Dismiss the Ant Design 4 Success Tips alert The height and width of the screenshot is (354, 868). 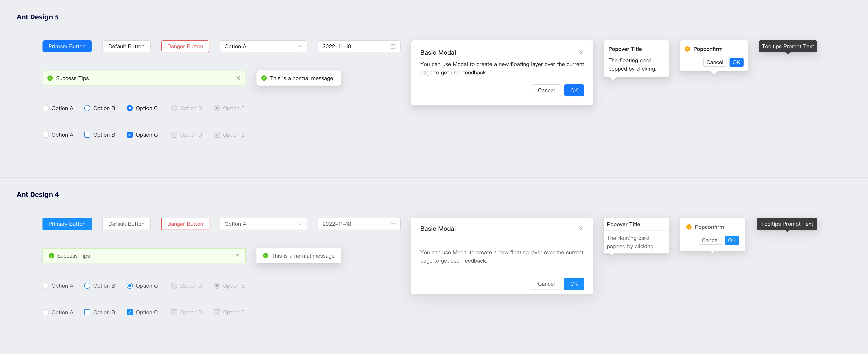[x=237, y=256]
